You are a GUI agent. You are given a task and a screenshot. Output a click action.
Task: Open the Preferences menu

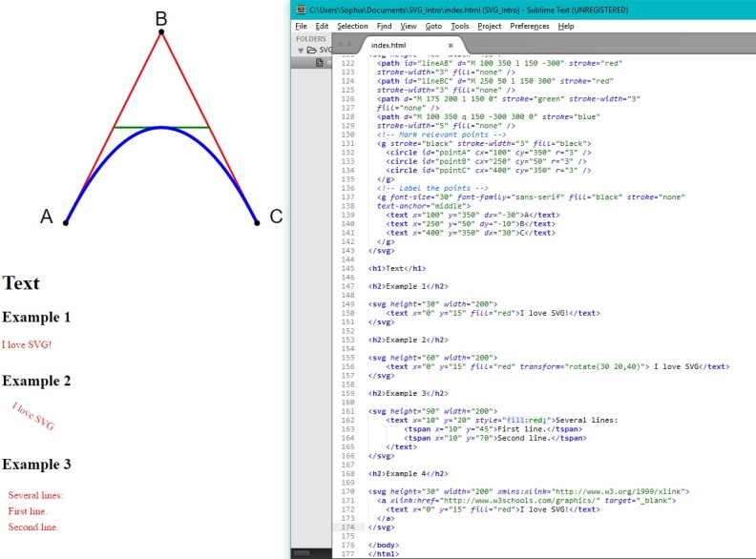pos(530,26)
